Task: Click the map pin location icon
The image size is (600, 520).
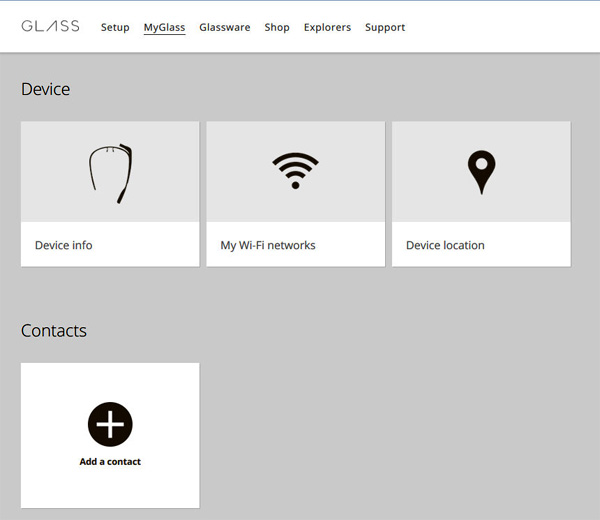Action: tap(481, 172)
